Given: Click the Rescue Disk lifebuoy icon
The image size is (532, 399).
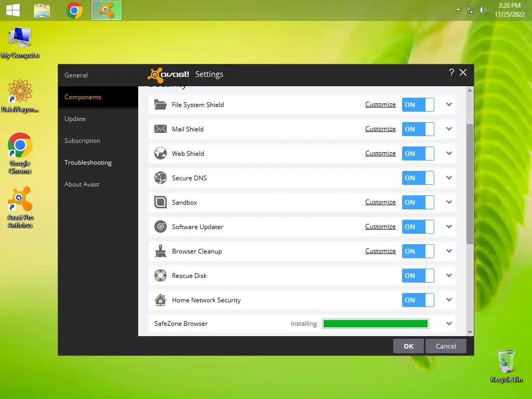Looking at the screenshot, I should coord(160,275).
